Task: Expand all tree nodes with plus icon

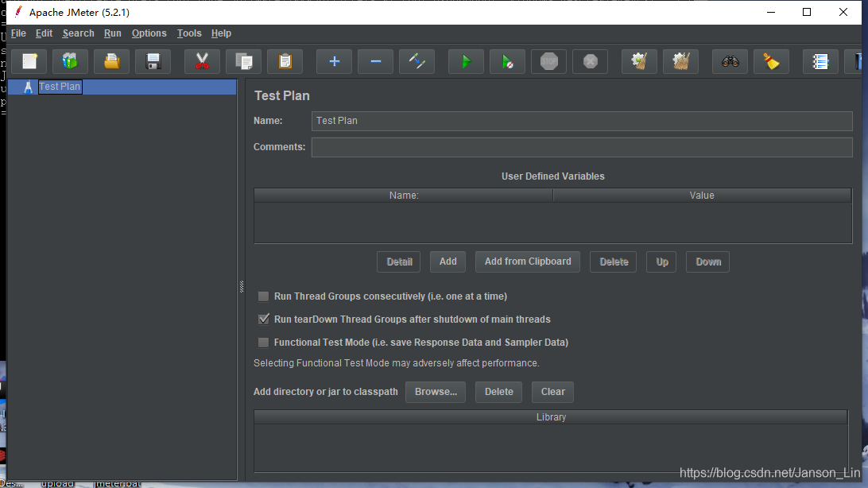Action: pyautogui.click(x=334, y=61)
